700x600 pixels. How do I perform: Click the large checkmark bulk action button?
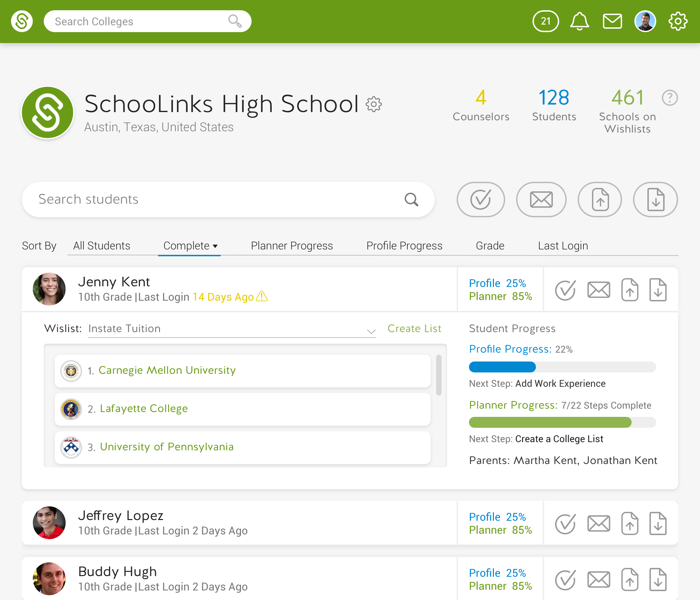(481, 200)
